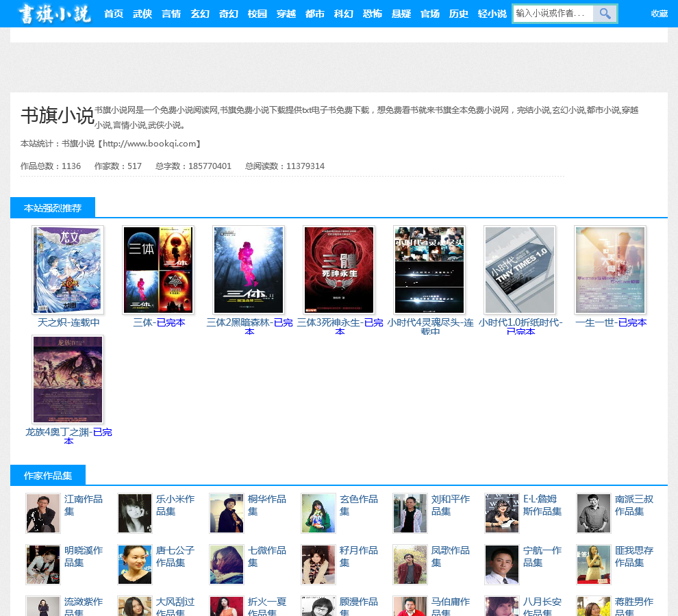Open 唐七公子作品集 link

coord(175,556)
